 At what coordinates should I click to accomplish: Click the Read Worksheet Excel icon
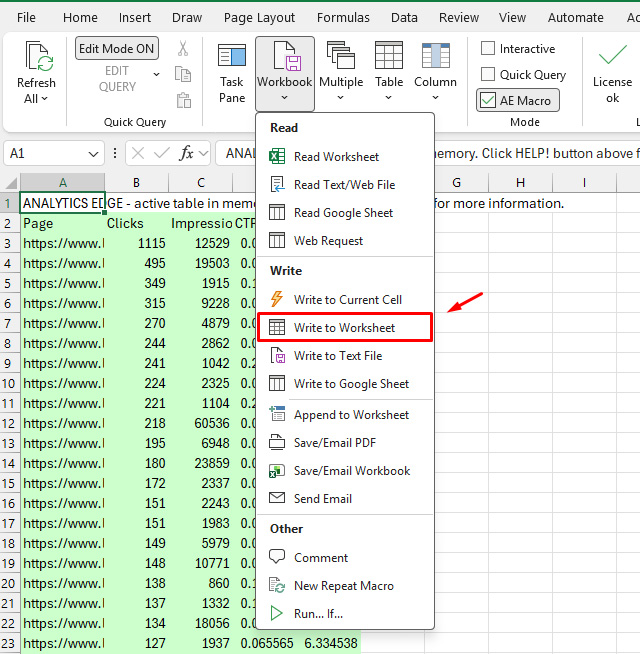[x=277, y=156]
